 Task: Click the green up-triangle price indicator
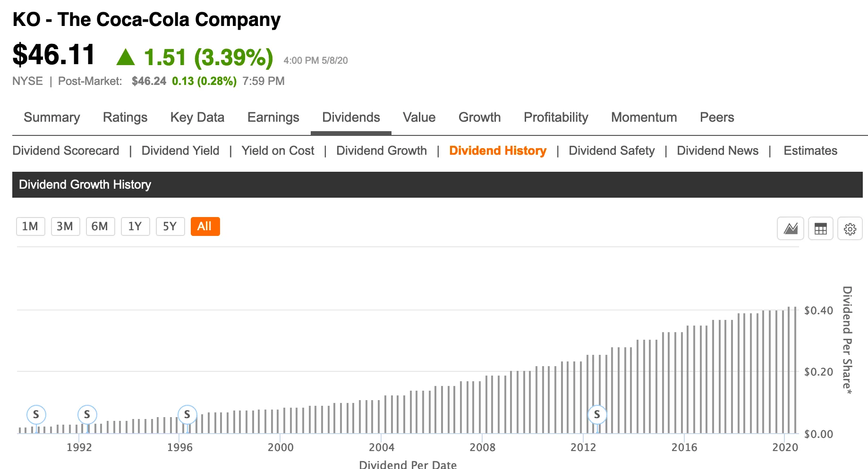pos(126,57)
